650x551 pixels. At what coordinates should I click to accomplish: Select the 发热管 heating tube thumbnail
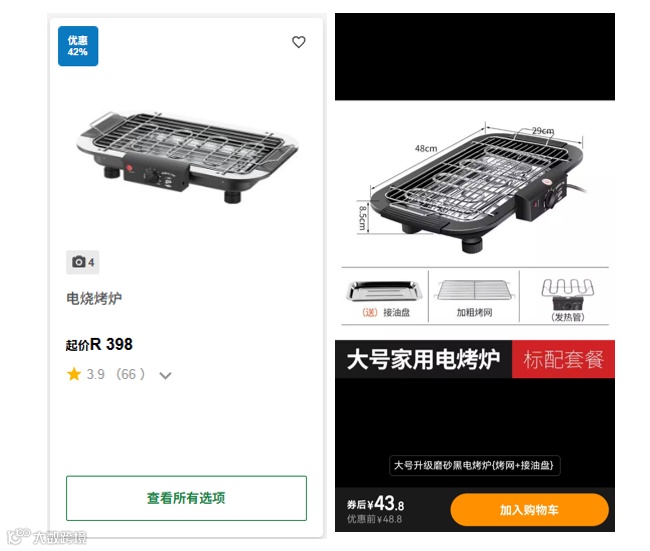[568, 300]
